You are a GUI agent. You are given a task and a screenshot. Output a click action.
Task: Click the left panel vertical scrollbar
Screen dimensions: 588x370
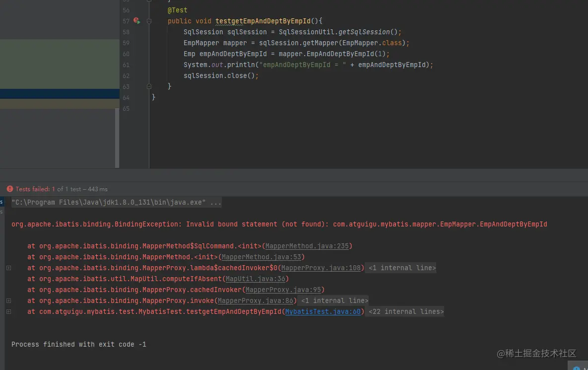point(117,139)
